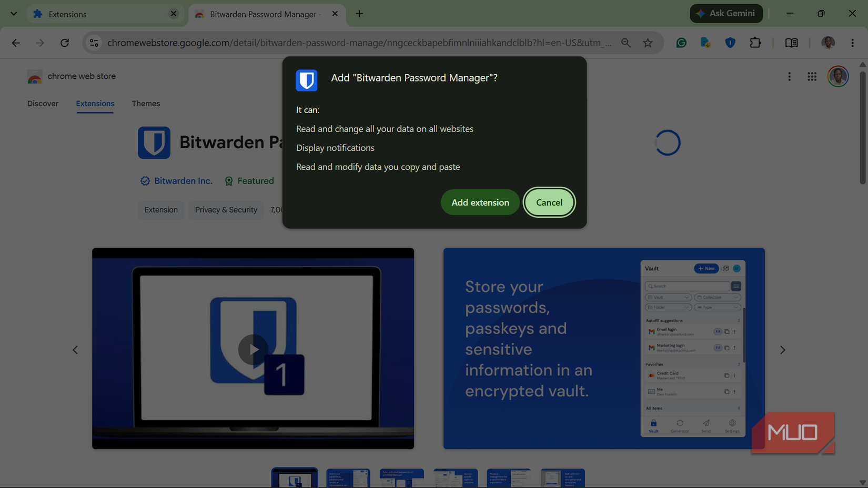Open the Discover tab
This screenshot has height=488, width=868.
click(43, 104)
